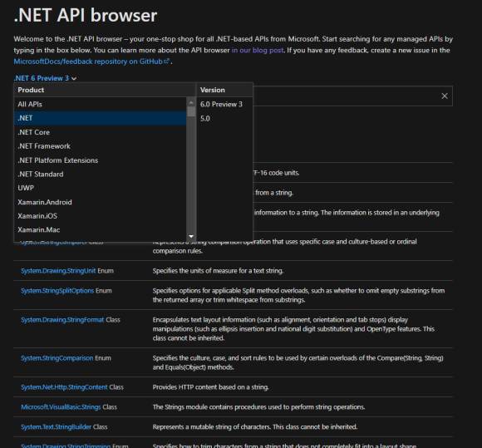Choose .NET Framework from the Product list
This screenshot has width=482, height=448.
100,146
